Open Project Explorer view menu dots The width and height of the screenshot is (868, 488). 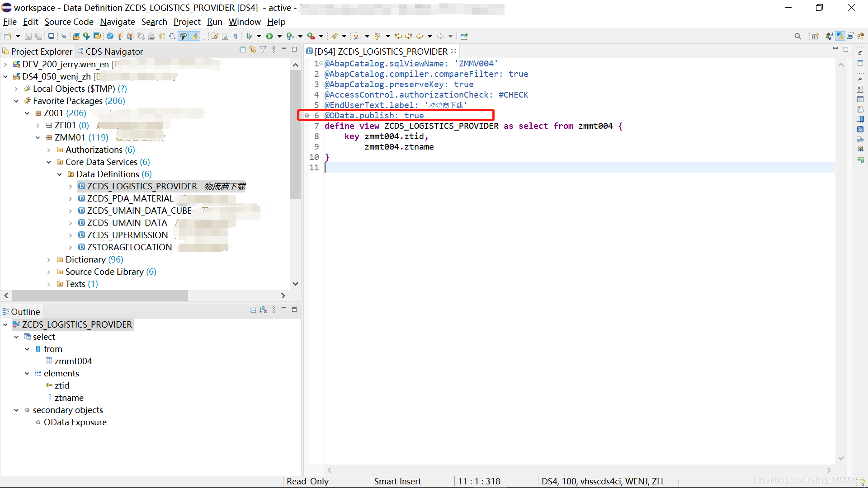pos(274,50)
